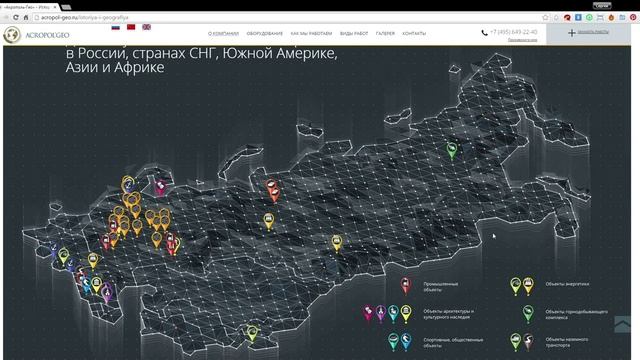Screen dimensions: 640x360
Task: Select the red-orange double marker on northern Urals
Action: click(273, 190)
